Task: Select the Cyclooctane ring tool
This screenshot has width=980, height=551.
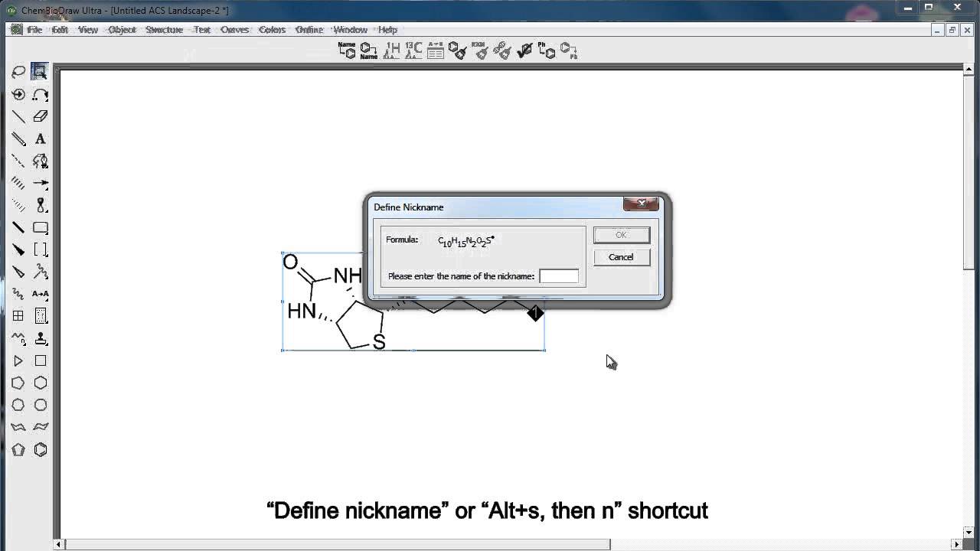Action: (40, 405)
